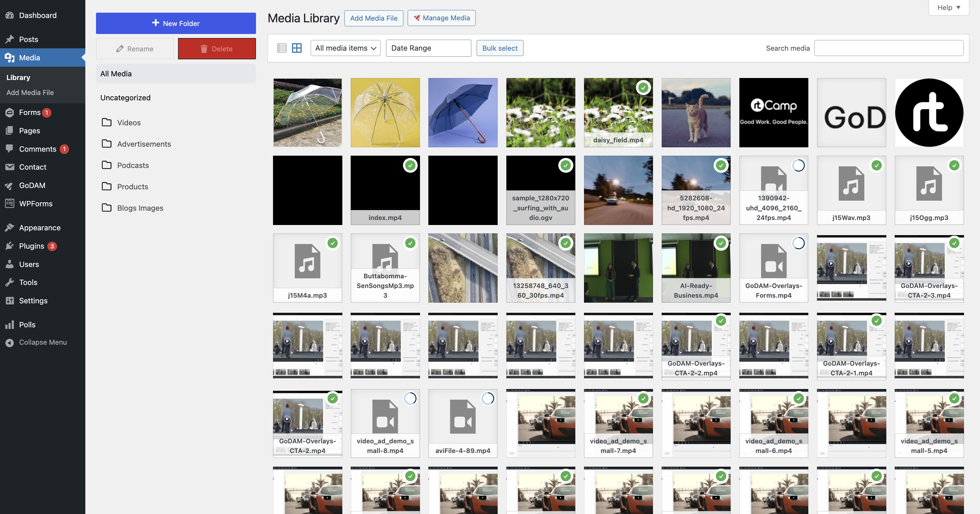Click the Users person icon

(10, 264)
